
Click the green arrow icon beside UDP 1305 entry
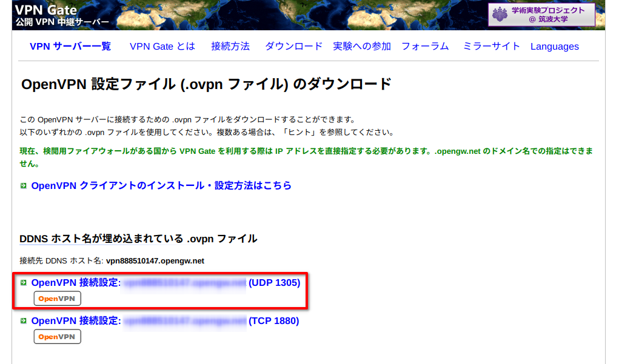(23, 283)
